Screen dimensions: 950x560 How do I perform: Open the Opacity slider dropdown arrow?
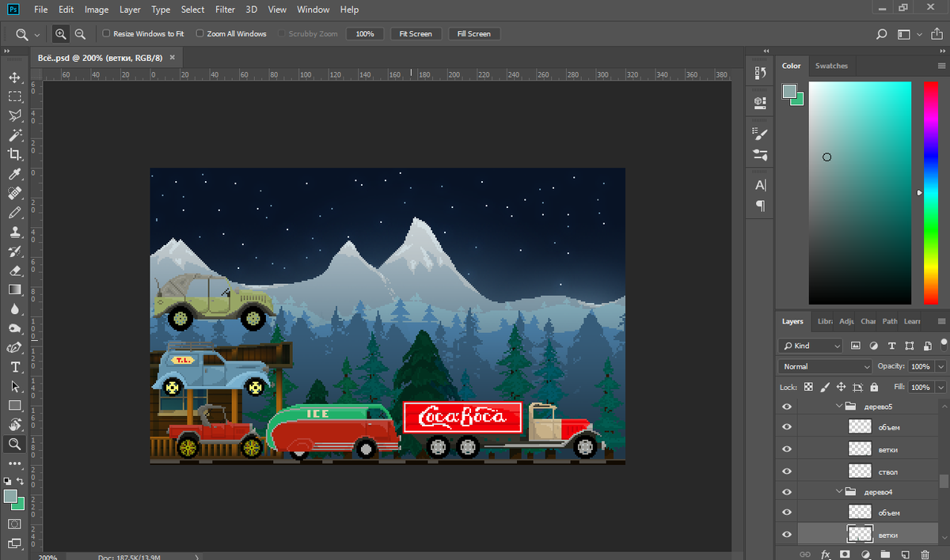(940, 367)
